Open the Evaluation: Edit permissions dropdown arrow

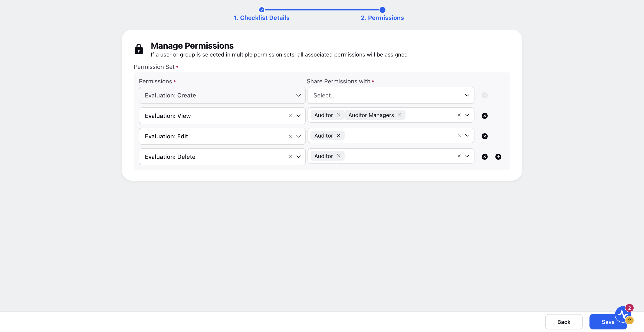tap(299, 136)
